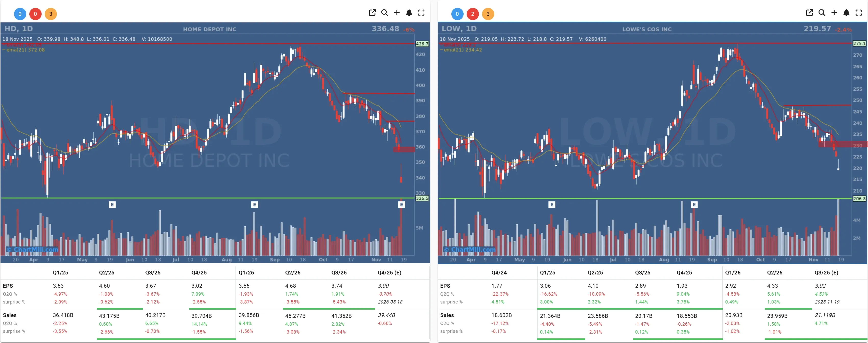This screenshot has height=343, width=868.
Task: Click the blue 0 badge above HD chart
Action: 20,14
